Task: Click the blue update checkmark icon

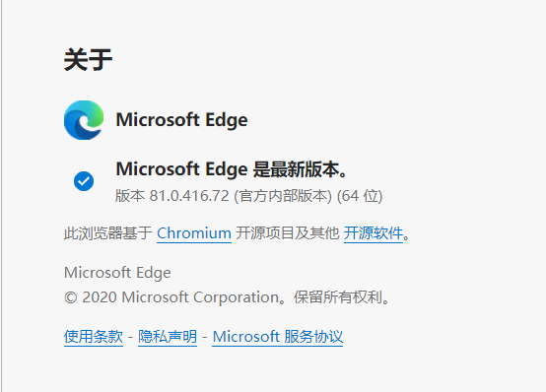Action: click(x=84, y=181)
